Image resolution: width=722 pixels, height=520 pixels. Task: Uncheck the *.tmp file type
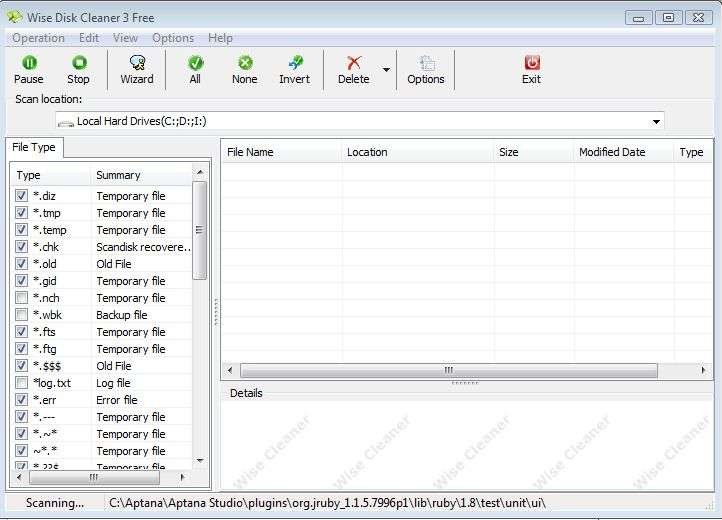22,213
